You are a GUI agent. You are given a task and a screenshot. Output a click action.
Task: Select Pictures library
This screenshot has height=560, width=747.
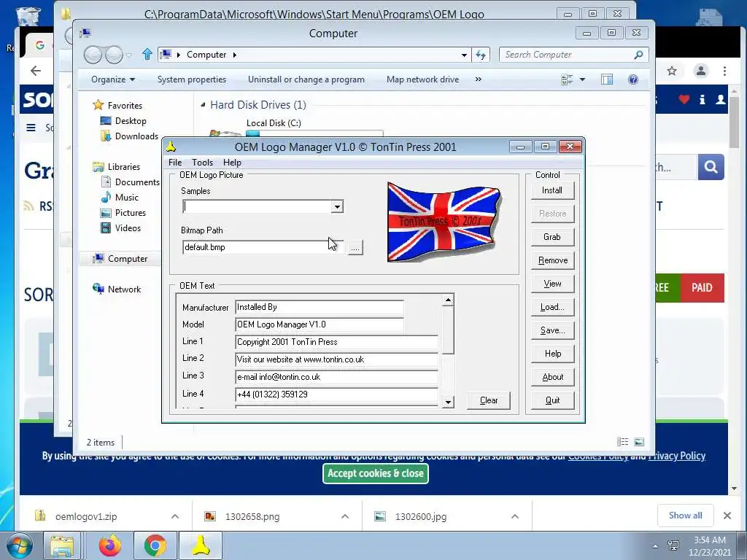click(x=131, y=212)
